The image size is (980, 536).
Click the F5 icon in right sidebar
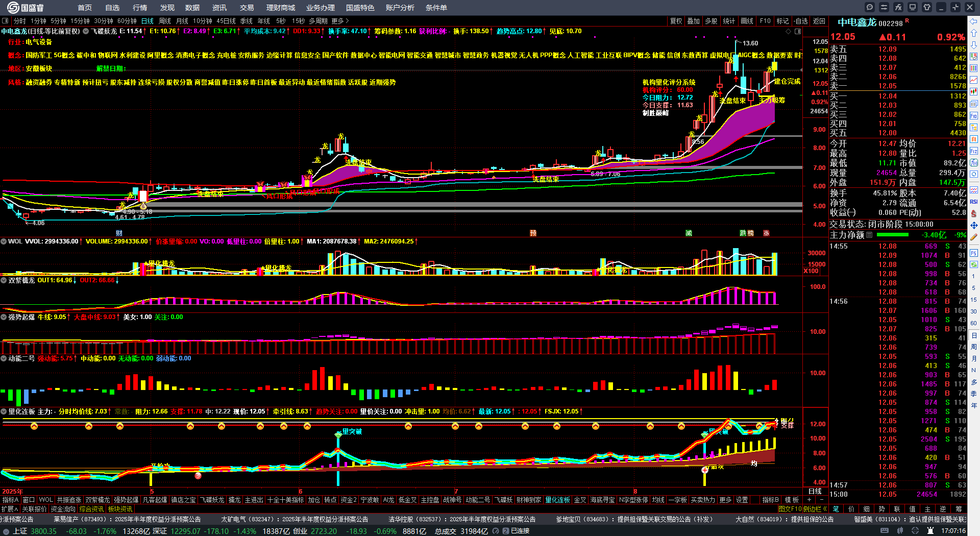click(x=974, y=253)
